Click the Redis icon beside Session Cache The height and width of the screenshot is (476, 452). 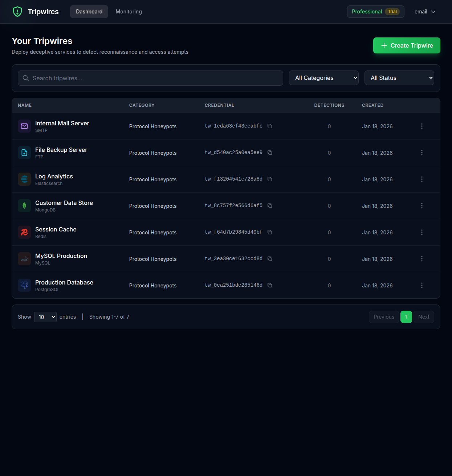click(24, 232)
